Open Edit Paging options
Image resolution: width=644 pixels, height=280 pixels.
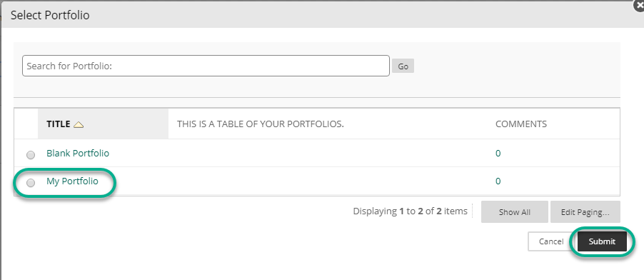(x=585, y=211)
